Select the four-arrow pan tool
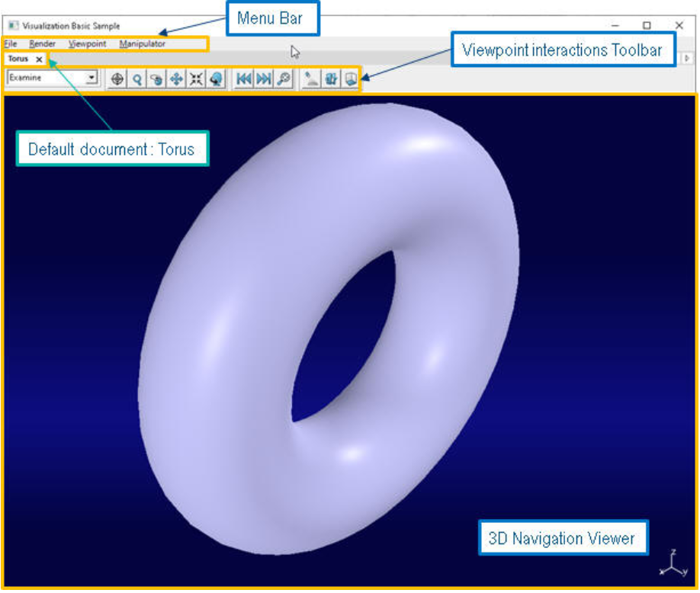700x593 pixels. [x=176, y=79]
